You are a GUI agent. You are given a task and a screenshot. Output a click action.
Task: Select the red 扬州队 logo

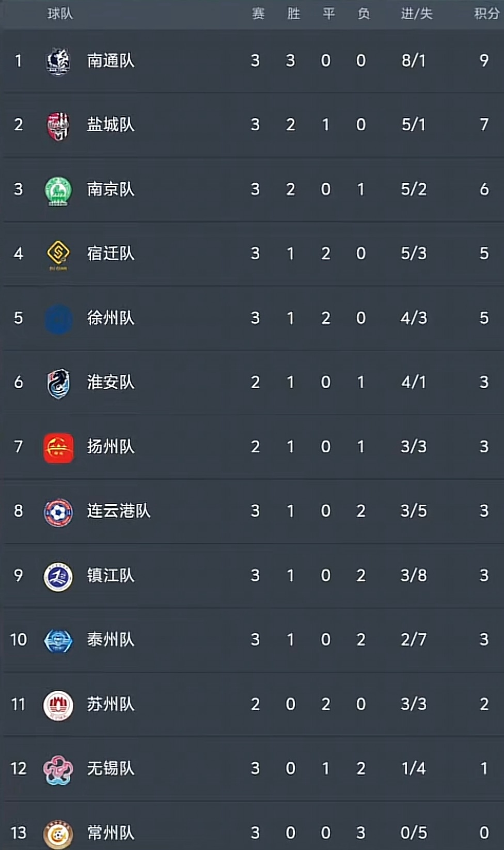pyautogui.click(x=58, y=447)
